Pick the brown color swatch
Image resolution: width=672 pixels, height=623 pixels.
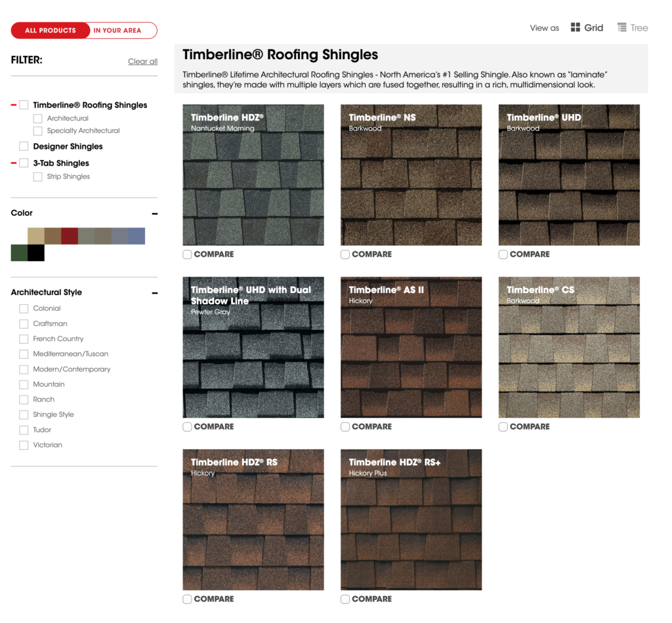tap(52, 236)
